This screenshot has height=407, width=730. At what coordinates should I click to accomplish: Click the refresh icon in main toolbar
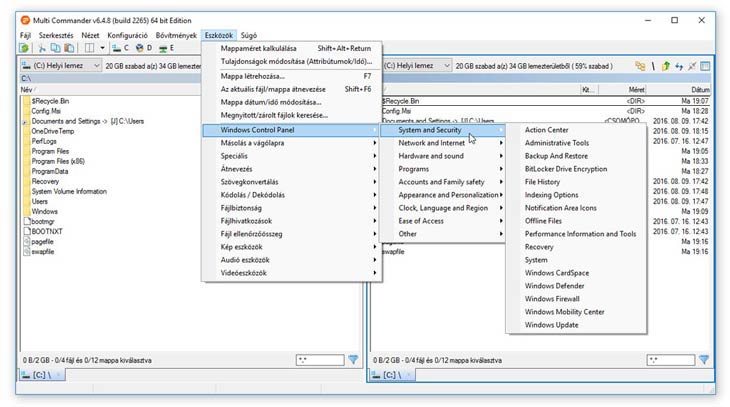pos(25,48)
